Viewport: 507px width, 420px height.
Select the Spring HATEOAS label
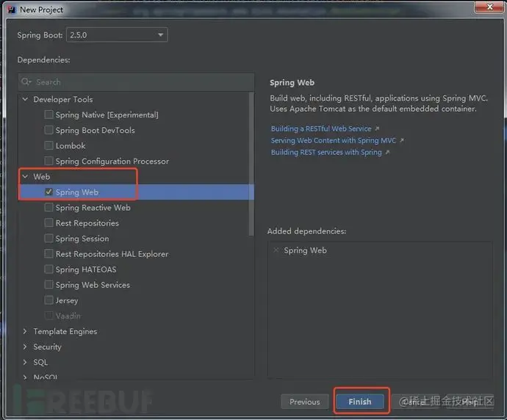click(86, 269)
